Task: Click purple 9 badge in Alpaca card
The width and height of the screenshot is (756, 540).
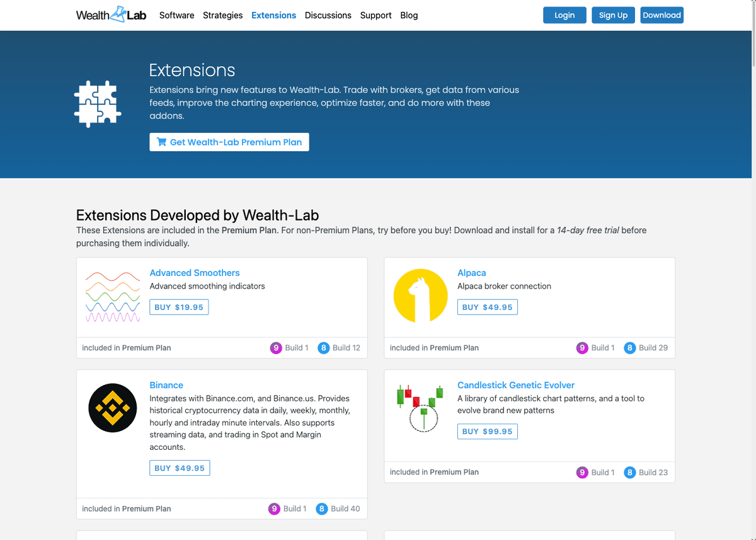Action: [x=582, y=348]
